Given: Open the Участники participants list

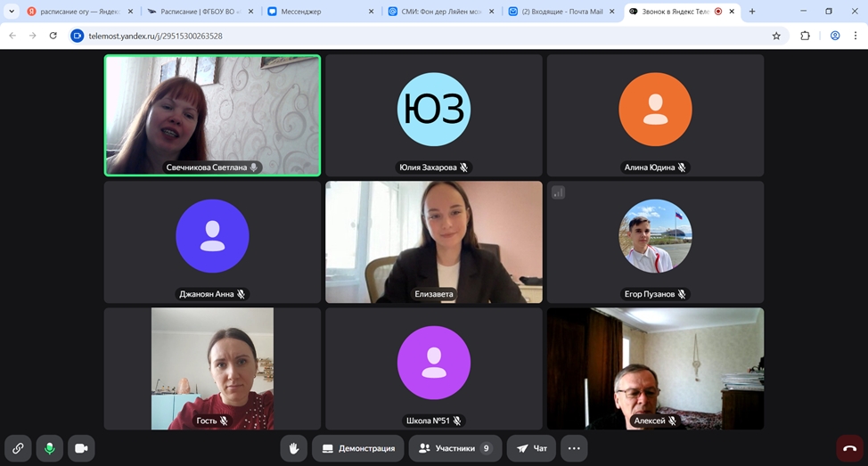Looking at the screenshot, I should 455,448.
